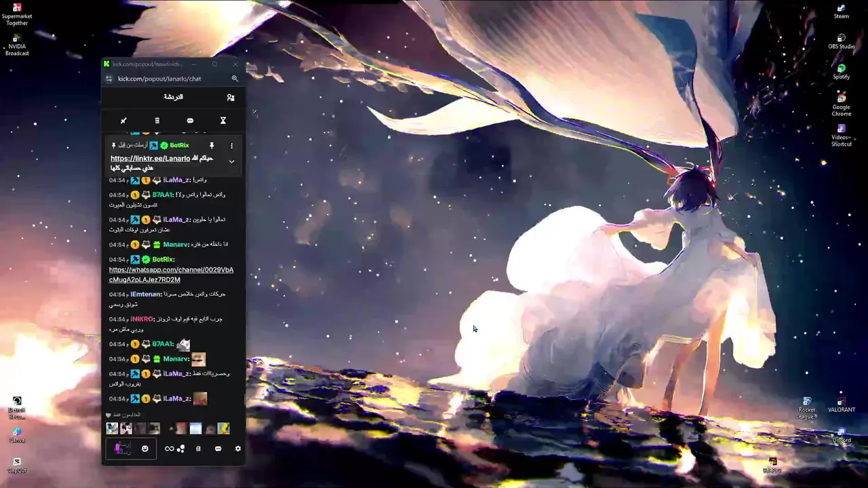Click the three-circles icon in chat footer

181,449
